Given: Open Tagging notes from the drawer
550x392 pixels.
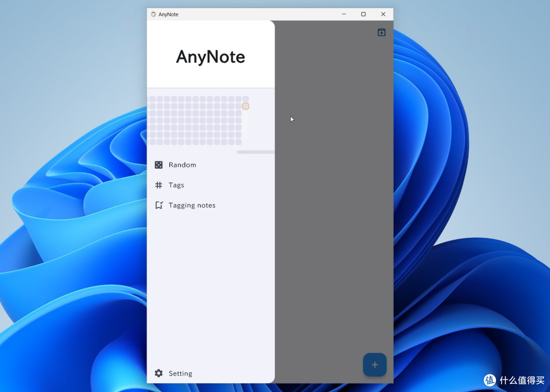Looking at the screenshot, I should click(x=210, y=205).
